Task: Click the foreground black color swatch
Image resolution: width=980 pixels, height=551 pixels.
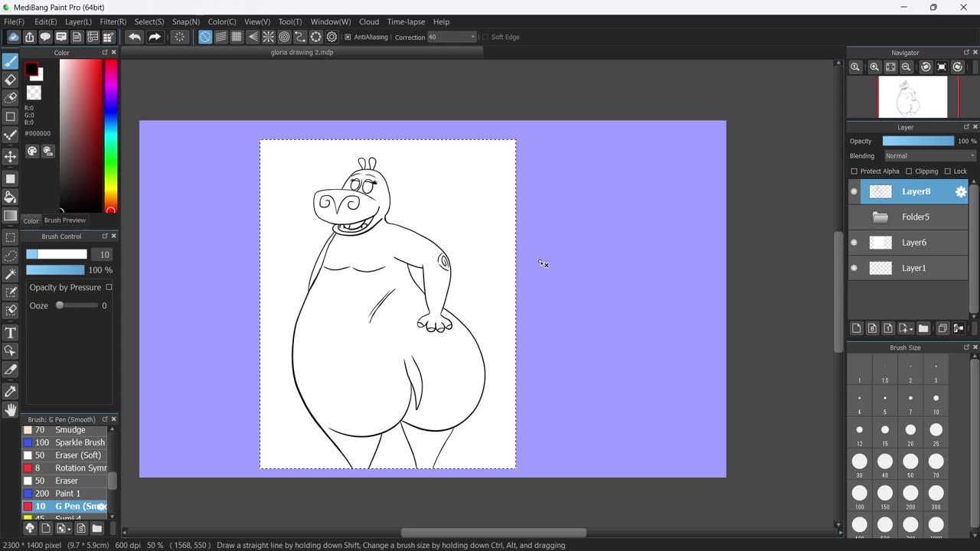Action: pyautogui.click(x=31, y=70)
